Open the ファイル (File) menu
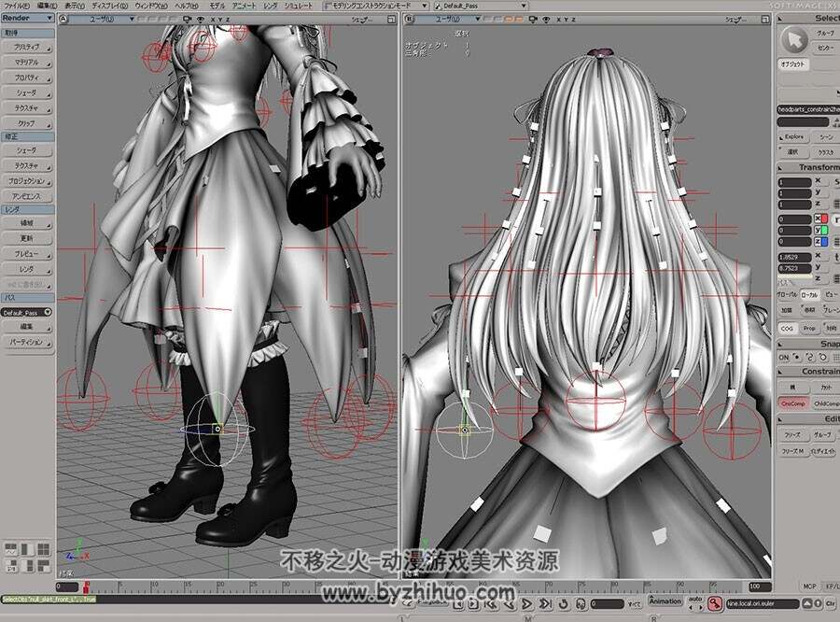 17,6
